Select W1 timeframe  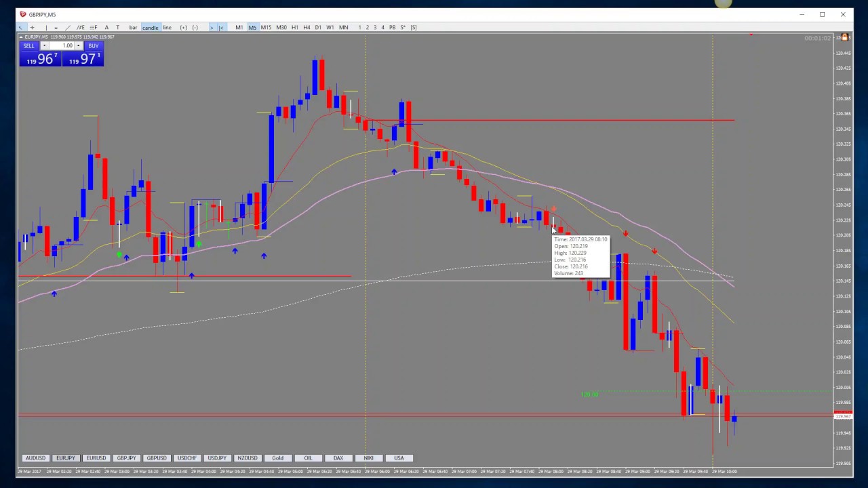pos(330,28)
